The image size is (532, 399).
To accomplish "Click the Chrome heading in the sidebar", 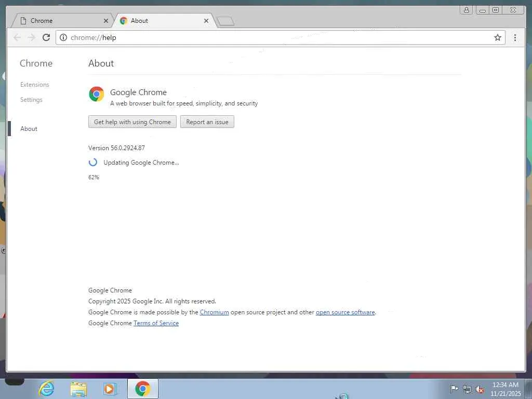I will coord(36,63).
